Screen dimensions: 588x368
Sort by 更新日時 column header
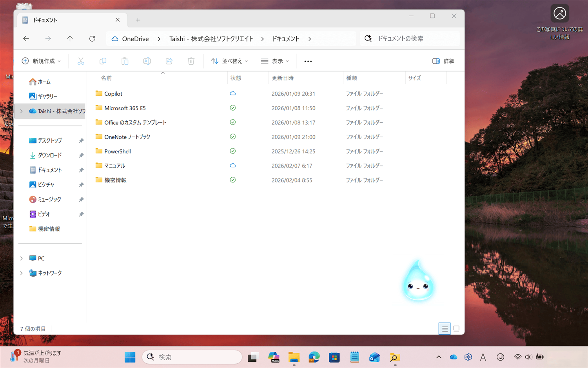click(283, 78)
